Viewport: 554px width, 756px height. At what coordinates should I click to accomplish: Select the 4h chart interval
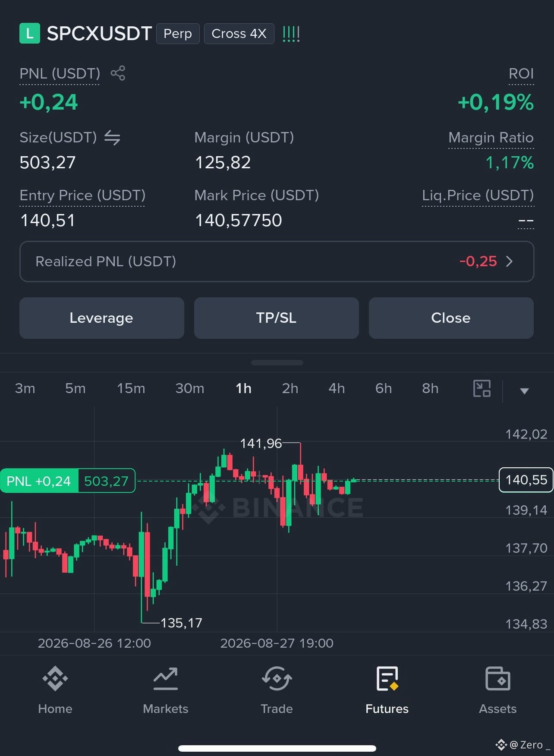[337, 388]
